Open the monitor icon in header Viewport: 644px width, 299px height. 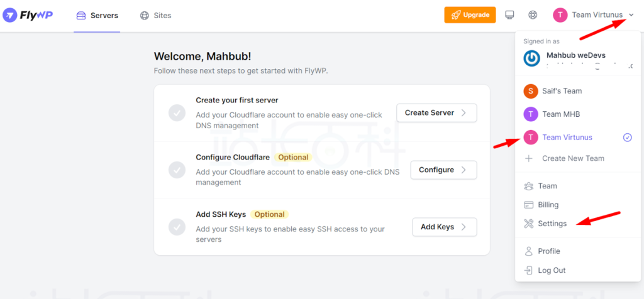(510, 15)
